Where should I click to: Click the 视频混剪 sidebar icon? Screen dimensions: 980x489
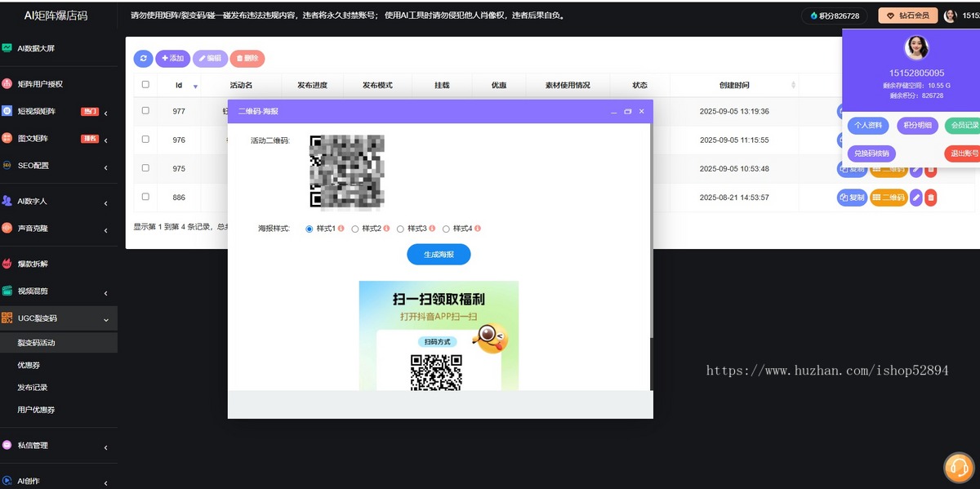(x=7, y=291)
